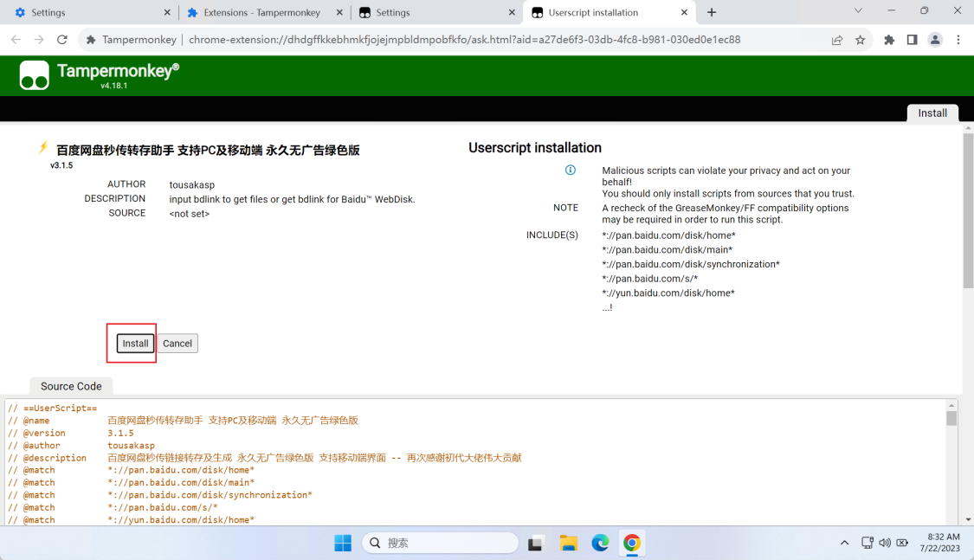Close the Userscript installation tab
Screen dimensions: 974x560
[684, 12]
